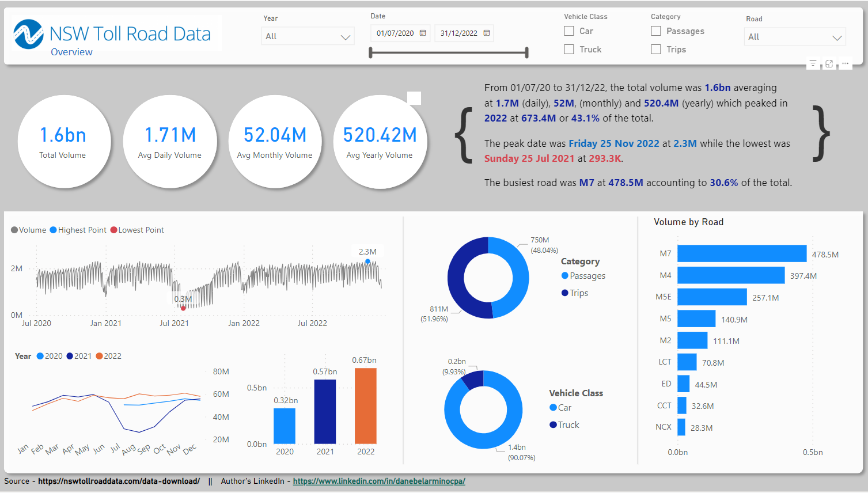Click the author's LinkedIn profile link
Viewport: 868px width, 493px height.
click(378, 481)
